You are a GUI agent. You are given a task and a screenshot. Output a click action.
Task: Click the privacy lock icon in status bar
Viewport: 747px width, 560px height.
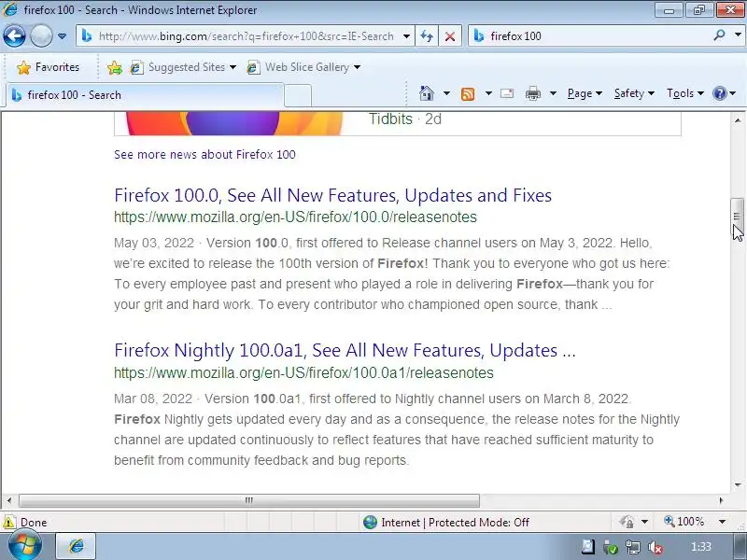click(627, 522)
